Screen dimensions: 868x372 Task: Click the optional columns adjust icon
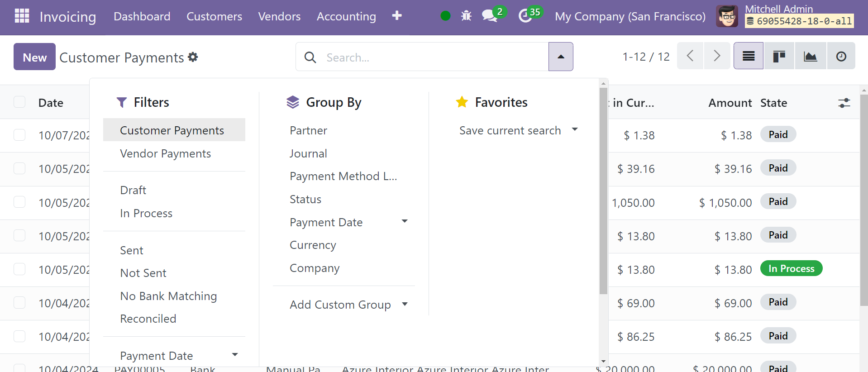(x=844, y=103)
